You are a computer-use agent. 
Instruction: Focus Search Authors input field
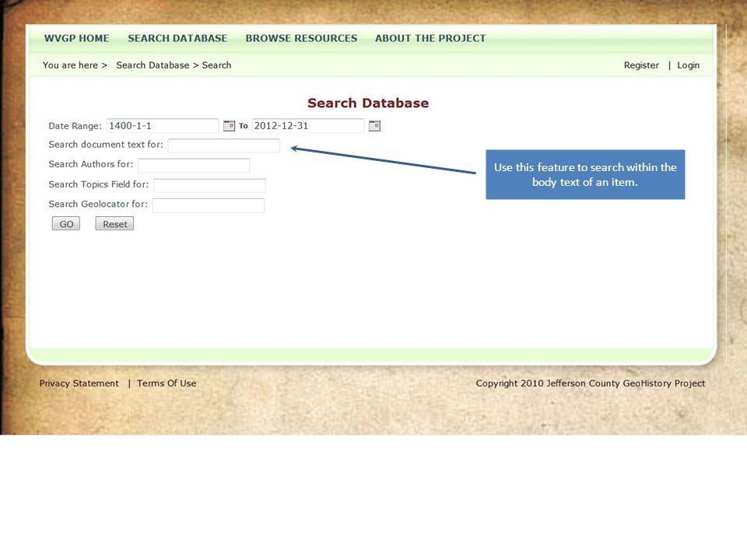(194, 165)
